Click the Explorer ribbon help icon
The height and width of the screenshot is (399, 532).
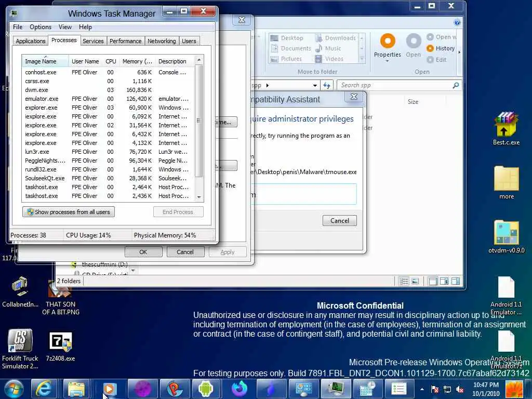[x=457, y=23]
